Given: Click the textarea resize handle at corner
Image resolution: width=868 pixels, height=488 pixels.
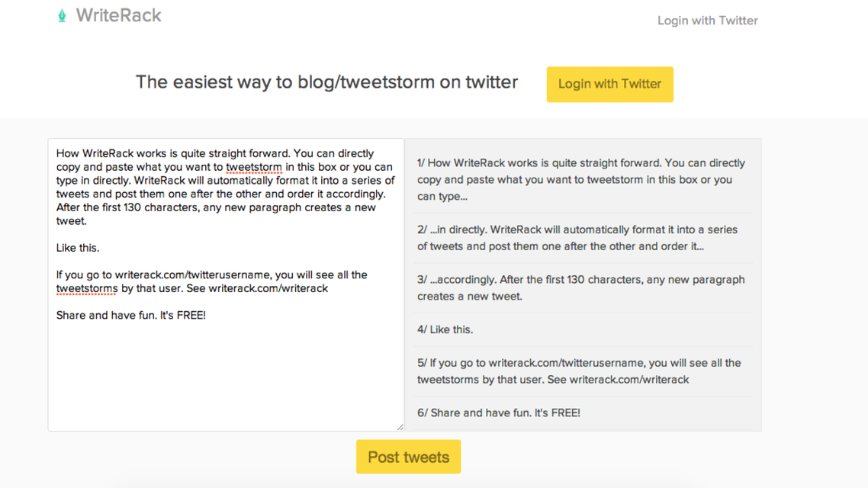Looking at the screenshot, I should coord(400,427).
